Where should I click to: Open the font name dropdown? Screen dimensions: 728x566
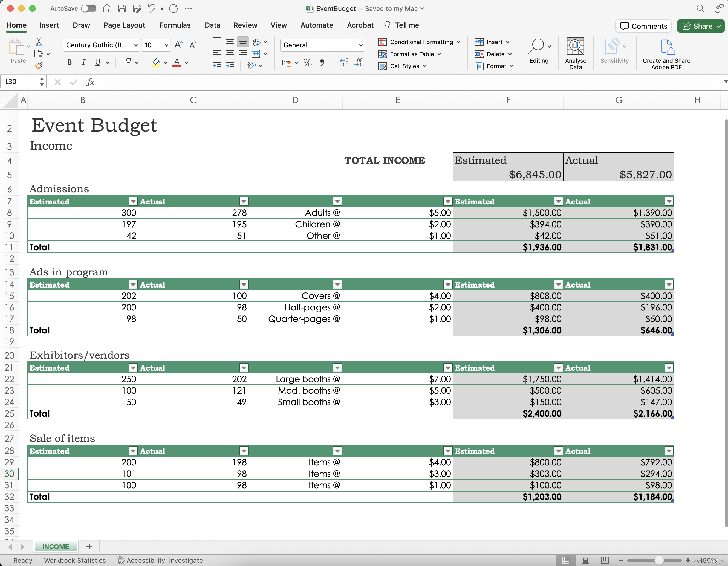(136, 45)
